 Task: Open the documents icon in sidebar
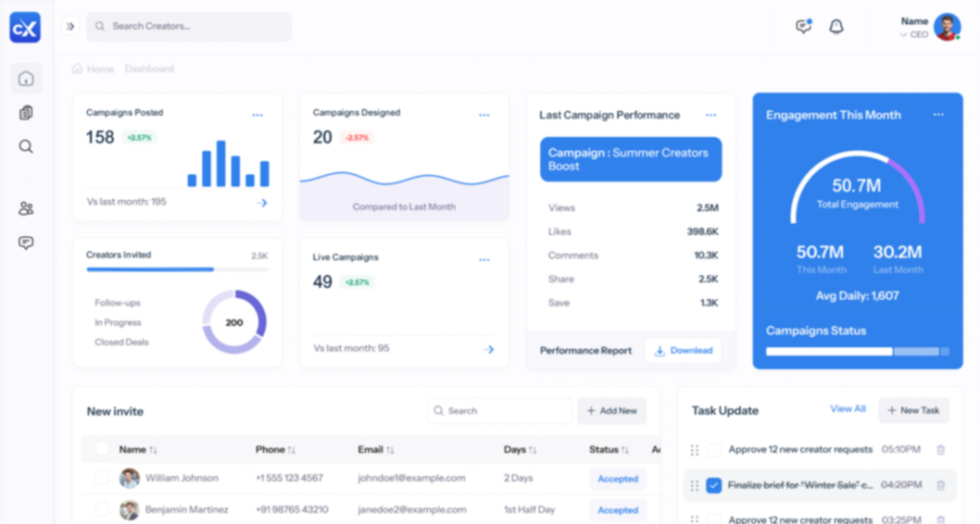pyautogui.click(x=26, y=113)
